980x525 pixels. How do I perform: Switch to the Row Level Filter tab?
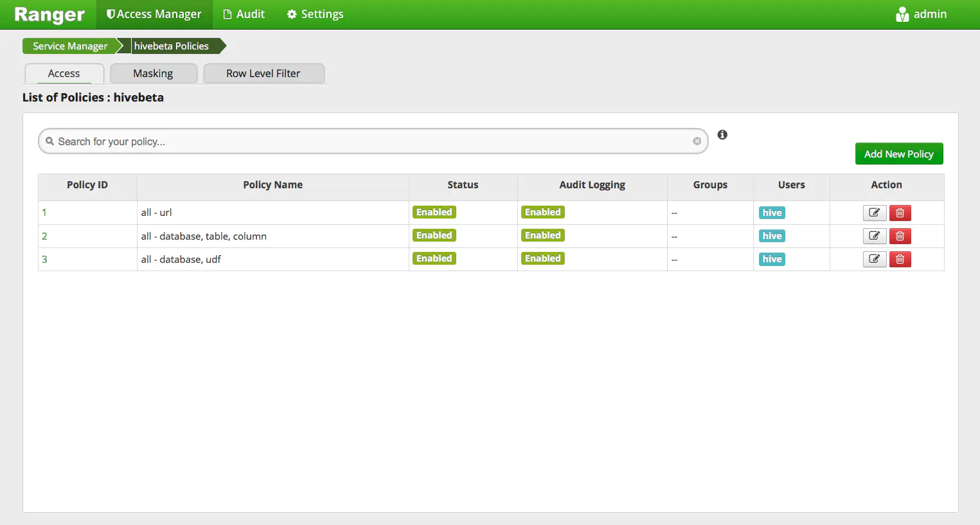tap(263, 73)
